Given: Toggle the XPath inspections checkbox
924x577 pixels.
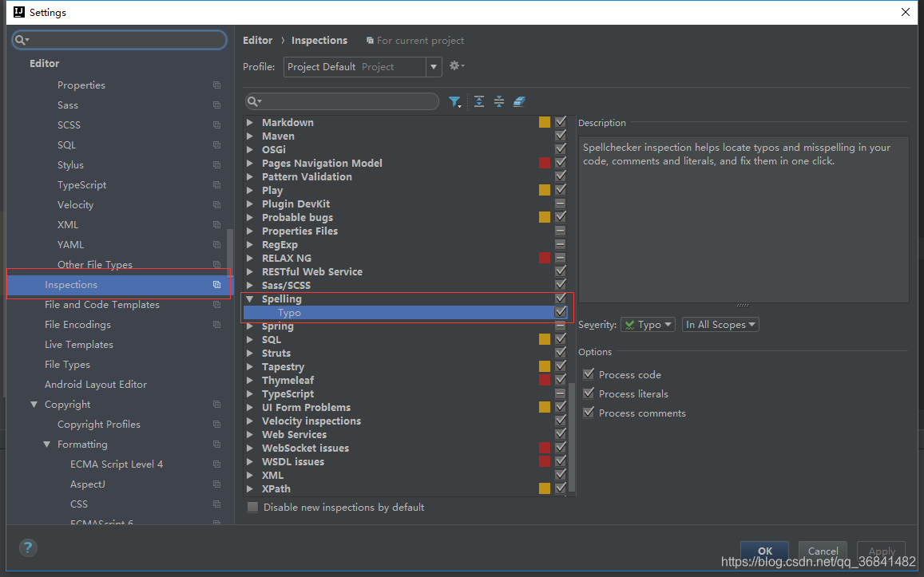Looking at the screenshot, I should click(561, 488).
